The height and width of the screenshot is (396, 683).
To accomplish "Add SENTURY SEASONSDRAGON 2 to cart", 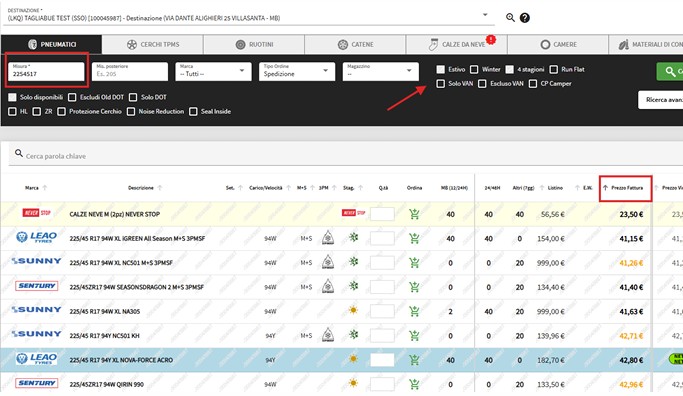I will coord(414,287).
